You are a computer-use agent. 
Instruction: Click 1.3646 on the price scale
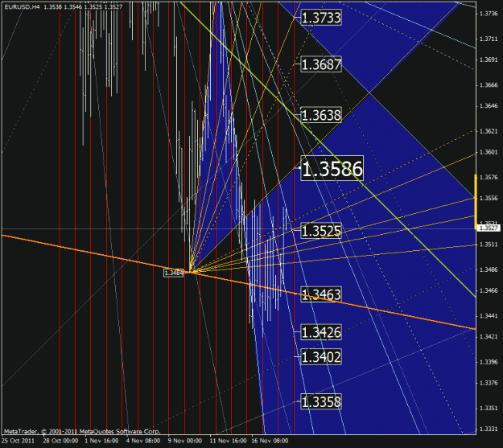point(489,106)
